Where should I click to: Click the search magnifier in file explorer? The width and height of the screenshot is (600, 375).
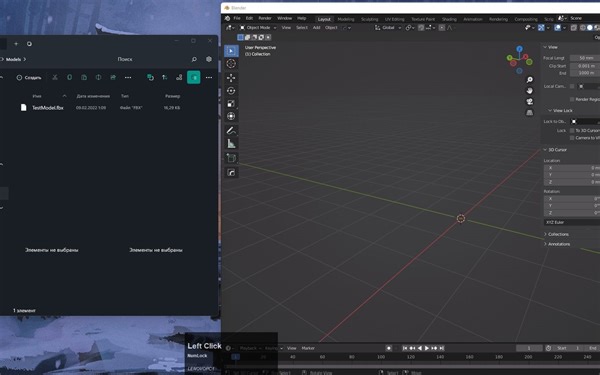click(194, 59)
